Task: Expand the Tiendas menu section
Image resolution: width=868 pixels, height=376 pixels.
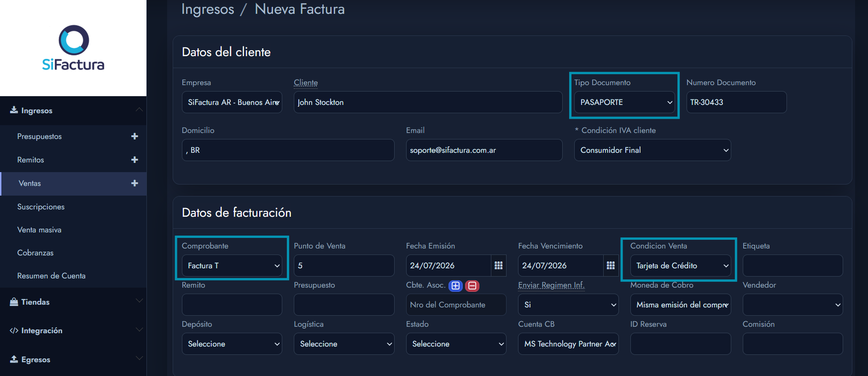Action: pyautogui.click(x=139, y=301)
